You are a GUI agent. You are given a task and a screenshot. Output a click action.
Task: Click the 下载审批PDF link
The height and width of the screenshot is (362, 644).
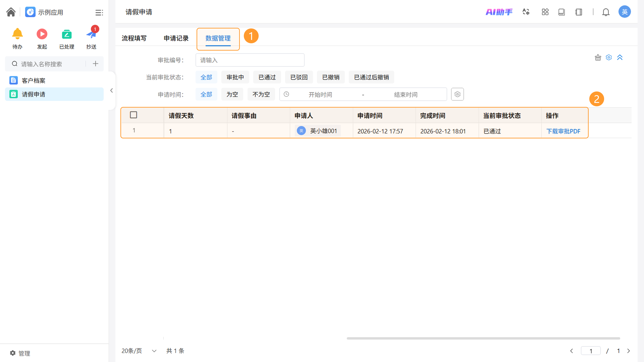(563, 131)
